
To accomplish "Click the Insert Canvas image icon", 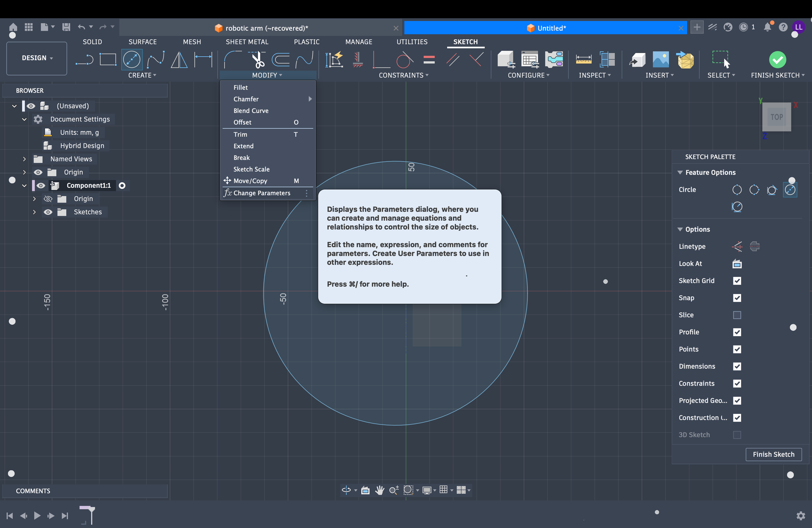I will 661,60.
